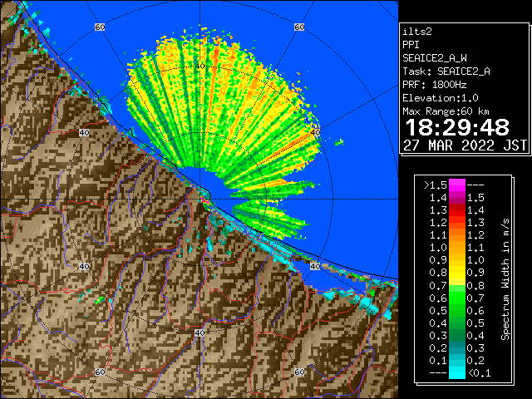Click the 'PRF: 1800Hz' text
The width and height of the screenshot is (532, 399).
435,85
